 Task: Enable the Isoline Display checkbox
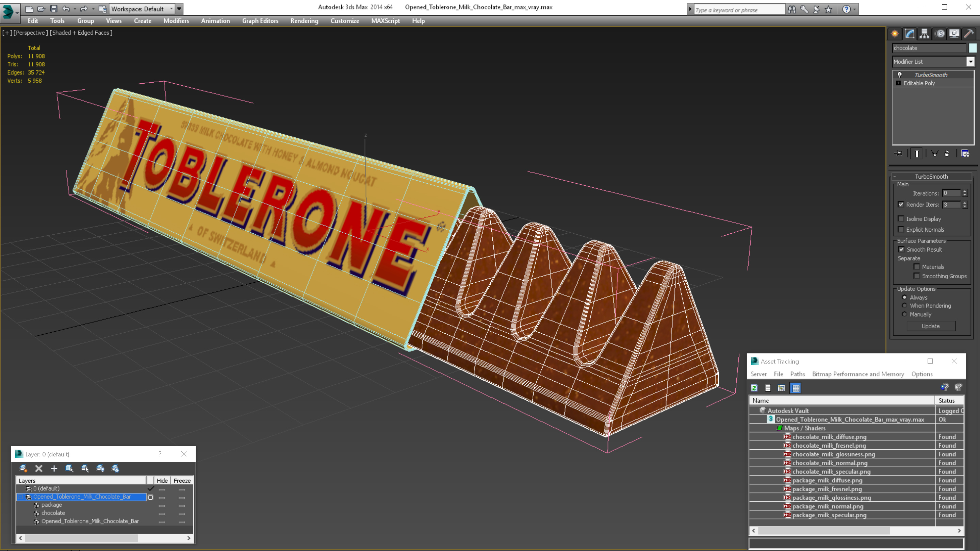[901, 219]
